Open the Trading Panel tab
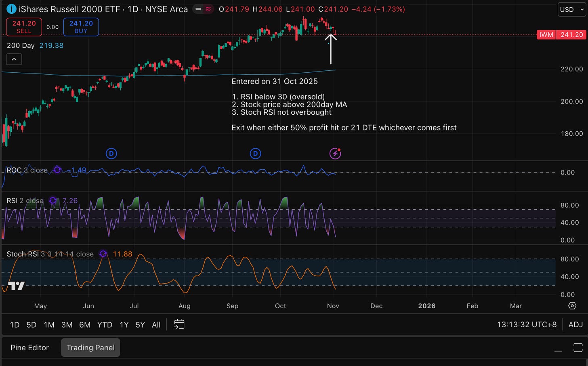 [90, 347]
